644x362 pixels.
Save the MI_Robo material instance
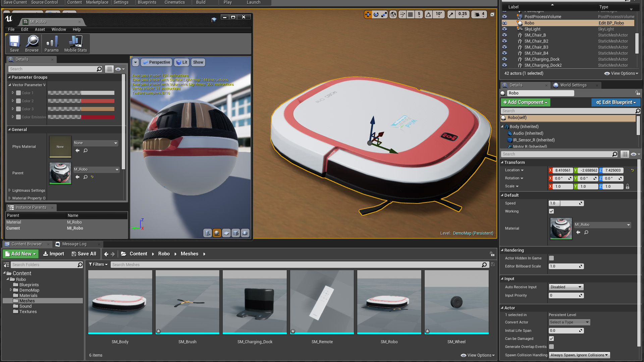(14, 44)
